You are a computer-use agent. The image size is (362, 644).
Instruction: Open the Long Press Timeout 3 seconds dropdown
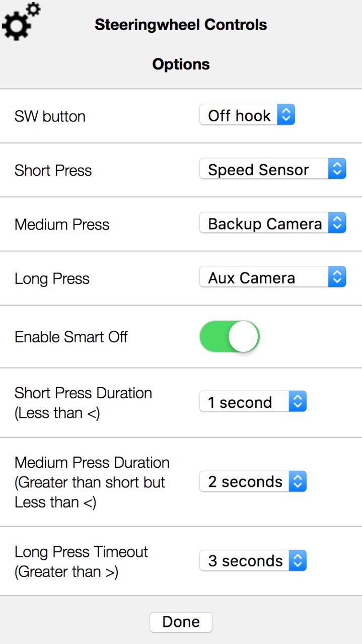point(253,560)
